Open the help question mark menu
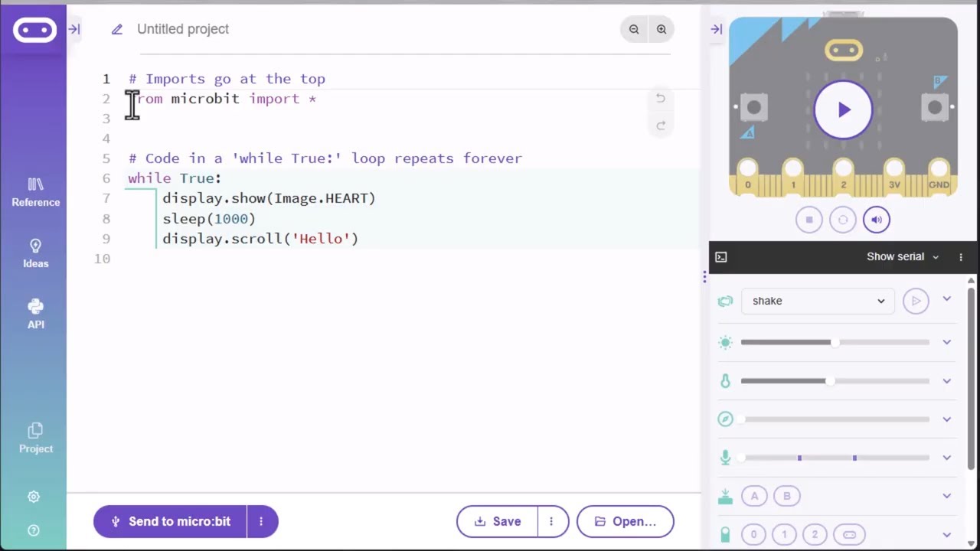 point(34,530)
